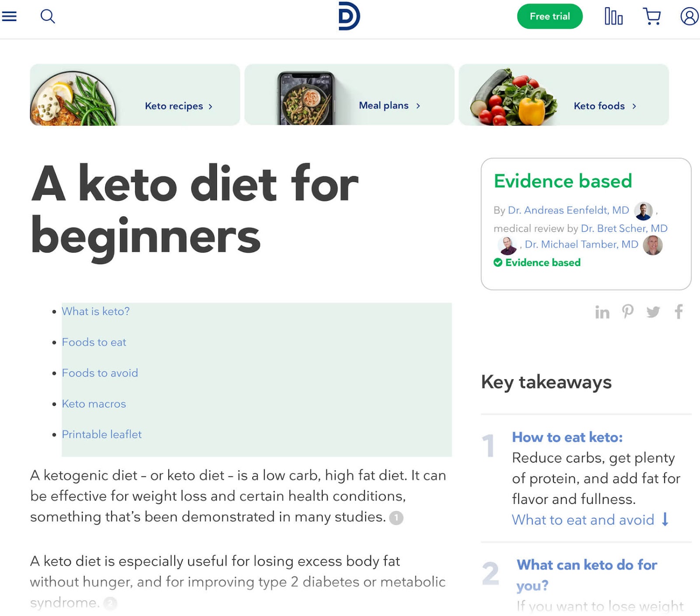This screenshot has height=616, width=700.
Task: Click footnote reference 1 after 'many studies'
Action: pyautogui.click(x=395, y=517)
